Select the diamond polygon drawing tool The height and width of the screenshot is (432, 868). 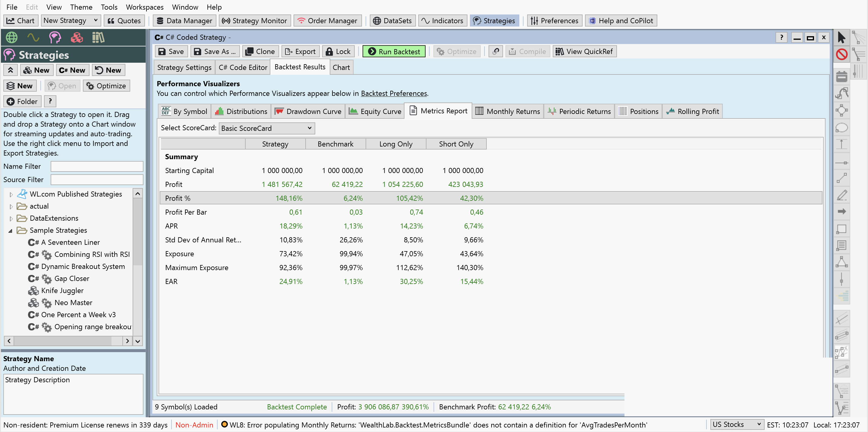(x=841, y=111)
